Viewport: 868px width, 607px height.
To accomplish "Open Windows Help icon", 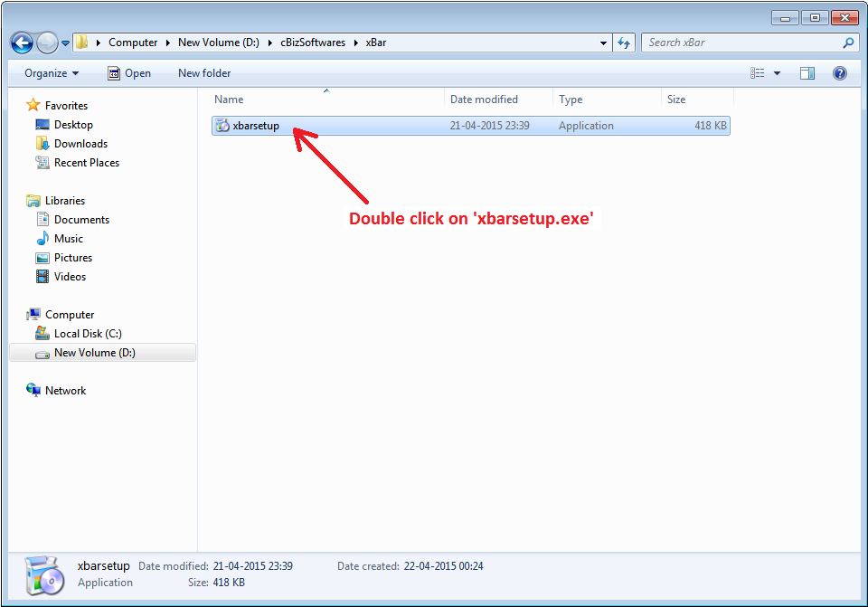I will 840,73.
